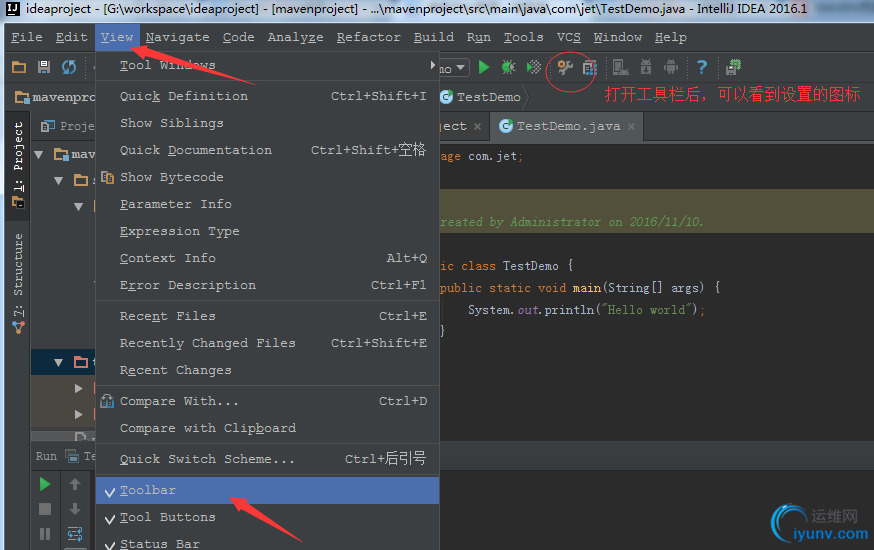Collapse the mavenproject root tree node
Viewport: 874px width, 550px height.
(x=39, y=154)
